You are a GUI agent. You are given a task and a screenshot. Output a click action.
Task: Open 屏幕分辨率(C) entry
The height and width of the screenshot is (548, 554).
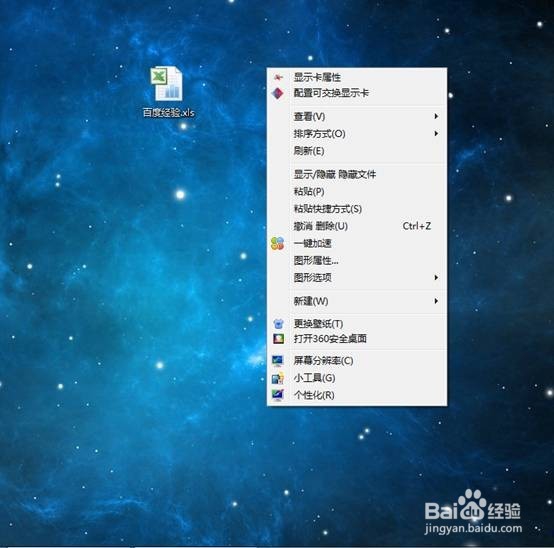click(x=357, y=360)
